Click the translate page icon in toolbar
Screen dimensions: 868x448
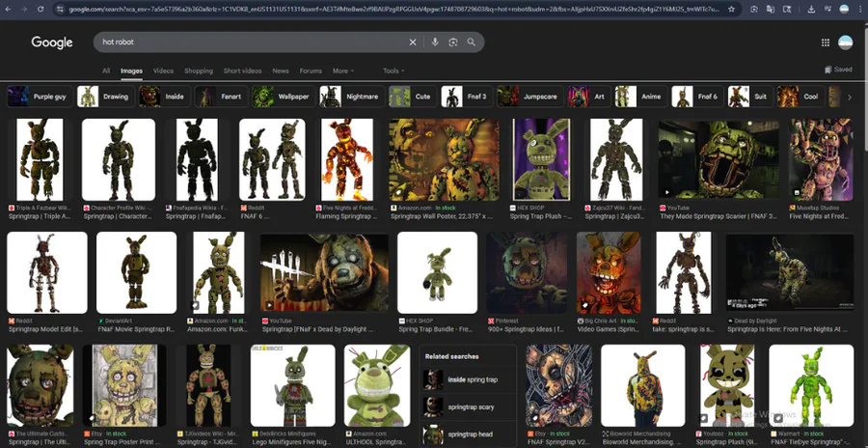(770, 9)
